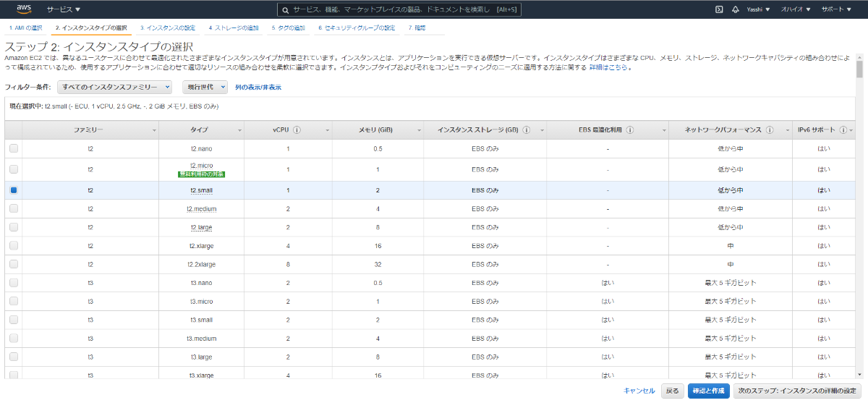
Task: Click the キャンセル link
Action: pyautogui.click(x=639, y=391)
